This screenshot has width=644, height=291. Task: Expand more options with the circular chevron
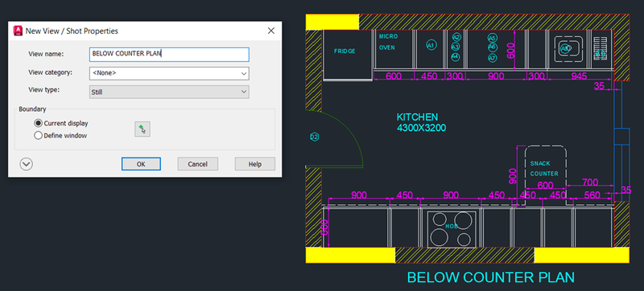(x=27, y=164)
